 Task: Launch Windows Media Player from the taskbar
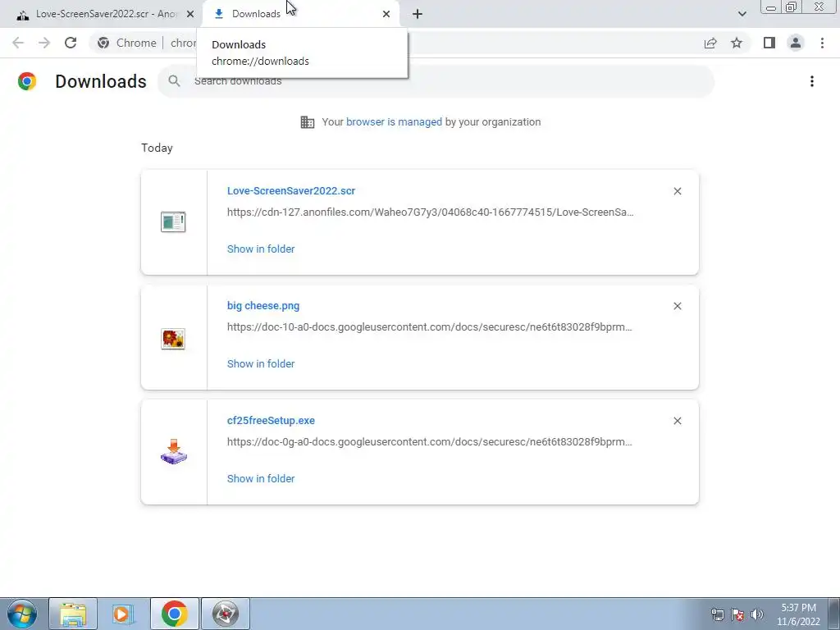tap(123, 614)
